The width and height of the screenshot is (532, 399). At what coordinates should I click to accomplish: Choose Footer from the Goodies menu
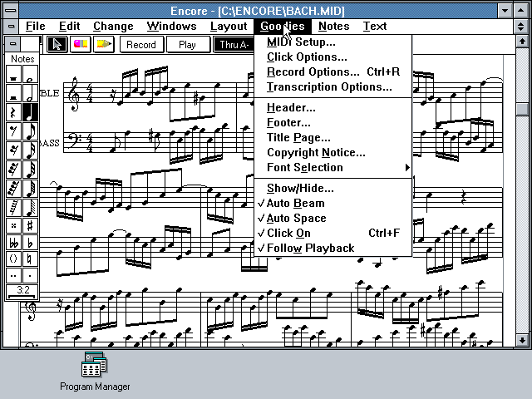(x=332, y=122)
